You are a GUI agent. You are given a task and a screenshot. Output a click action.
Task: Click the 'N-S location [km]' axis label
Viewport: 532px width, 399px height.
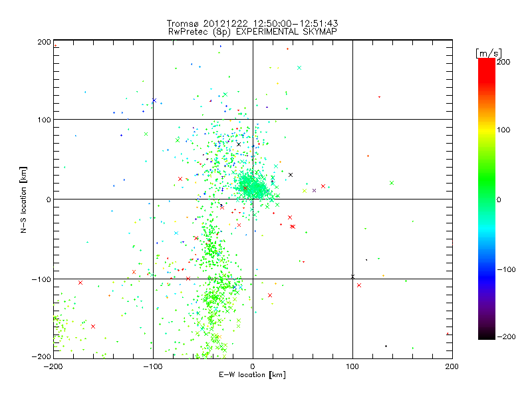23,199
